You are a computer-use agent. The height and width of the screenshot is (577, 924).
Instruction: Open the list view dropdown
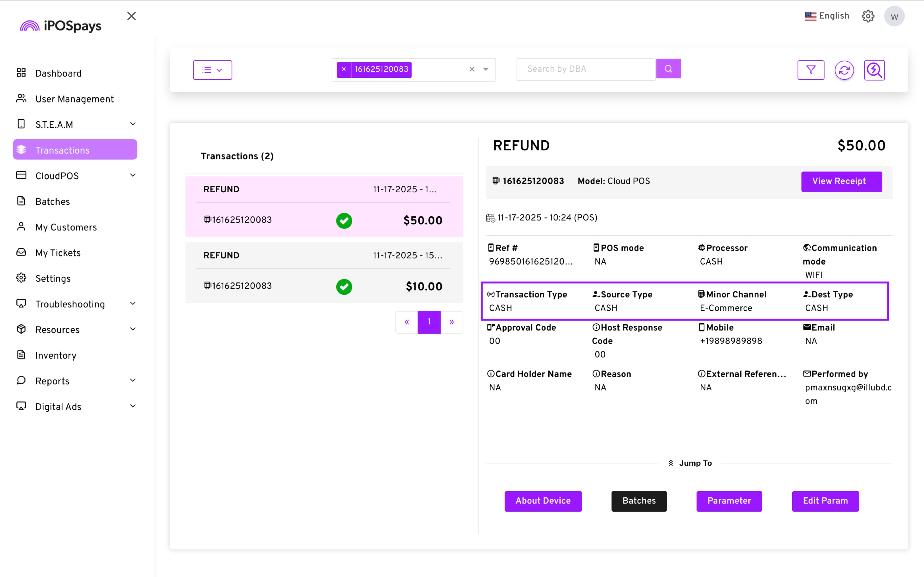(212, 70)
